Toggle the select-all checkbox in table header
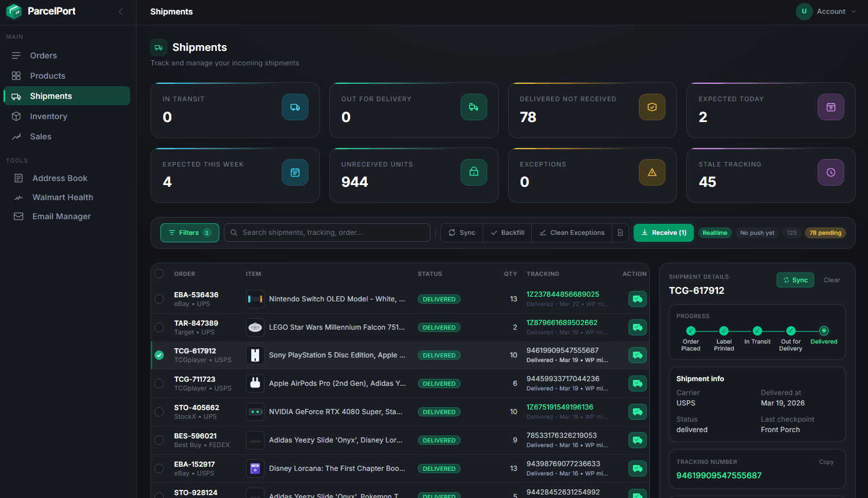The width and height of the screenshot is (868, 498). pos(159,274)
